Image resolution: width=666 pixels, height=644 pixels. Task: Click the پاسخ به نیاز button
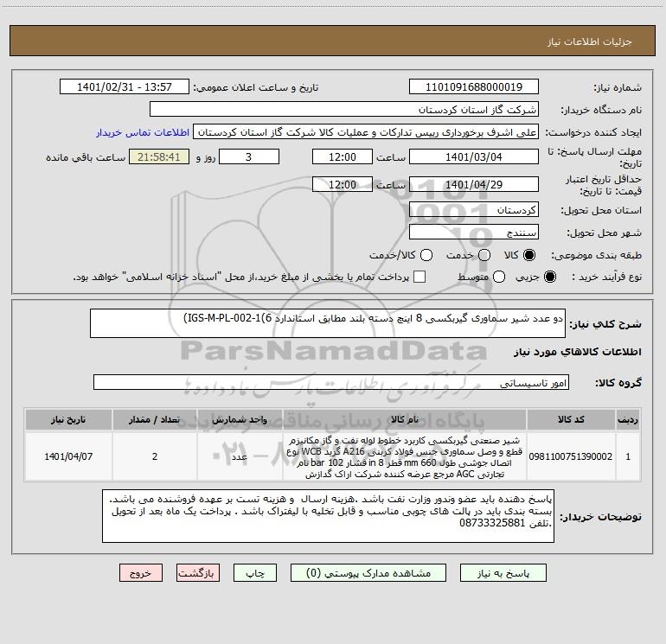[x=503, y=573]
